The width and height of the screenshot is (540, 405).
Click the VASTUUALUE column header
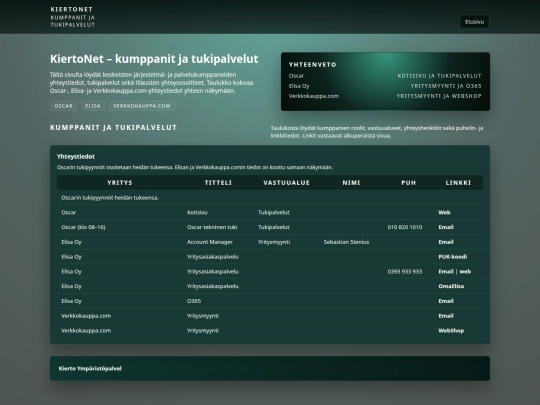pyautogui.click(x=287, y=183)
